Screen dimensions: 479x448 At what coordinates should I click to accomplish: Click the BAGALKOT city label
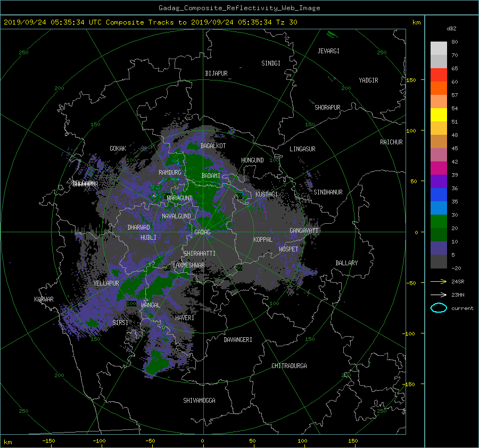point(213,146)
